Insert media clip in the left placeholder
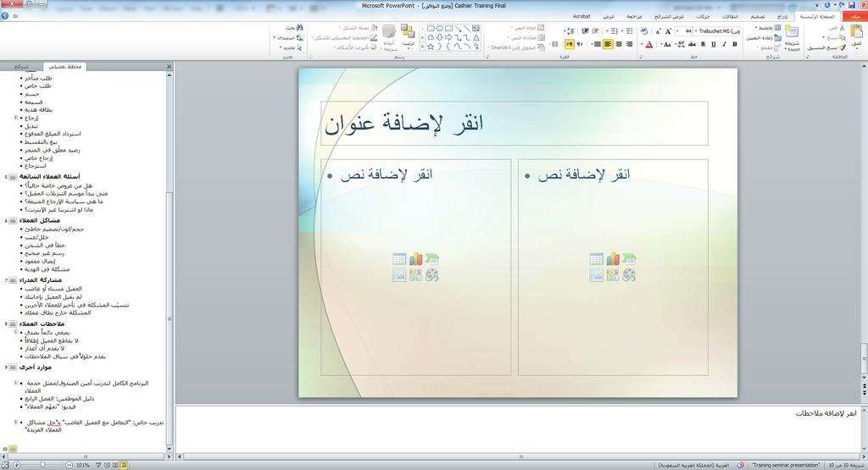 pos(431,275)
